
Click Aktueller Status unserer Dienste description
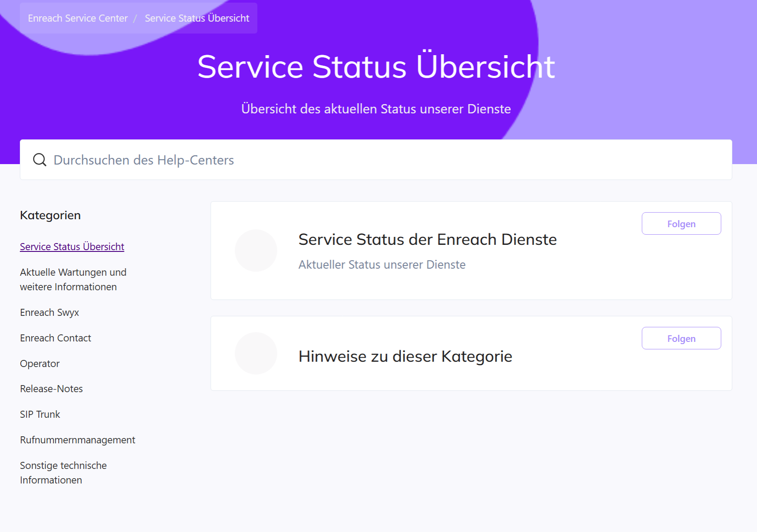382,265
